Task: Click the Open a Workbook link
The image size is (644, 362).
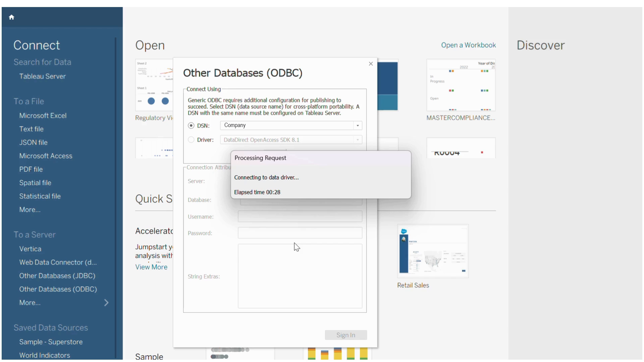Action: tap(468, 45)
